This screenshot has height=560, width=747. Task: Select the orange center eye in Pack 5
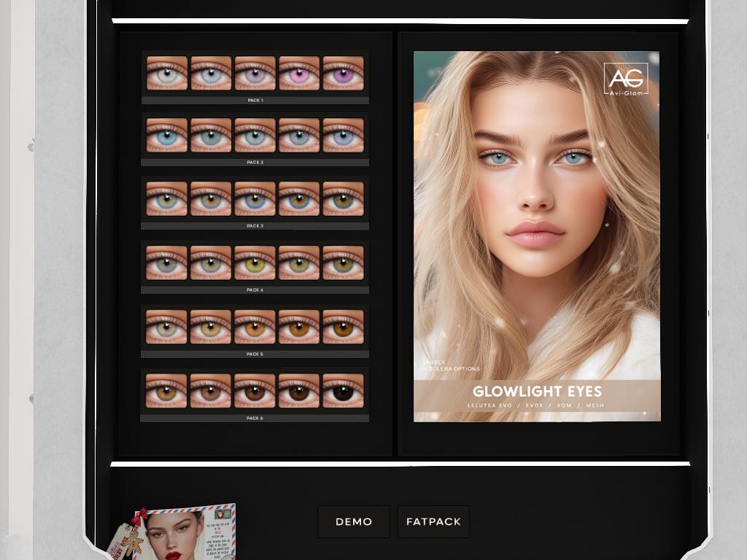[x=255, y=327]
